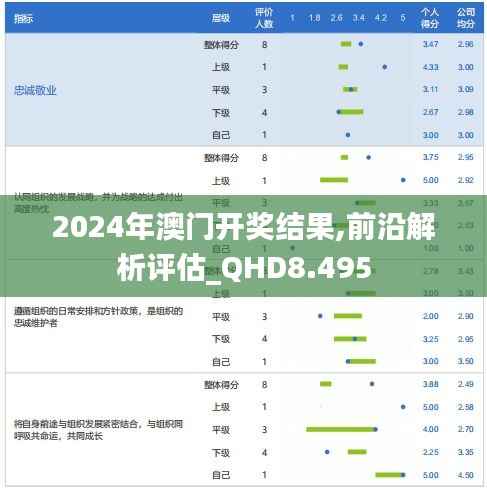
Task: Click the 评价人数 column header
Action: pos(264,18)
